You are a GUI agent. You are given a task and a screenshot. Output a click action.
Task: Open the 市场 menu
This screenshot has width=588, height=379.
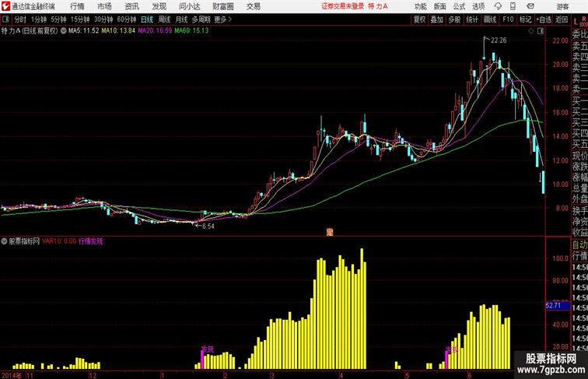pos(104,6)
